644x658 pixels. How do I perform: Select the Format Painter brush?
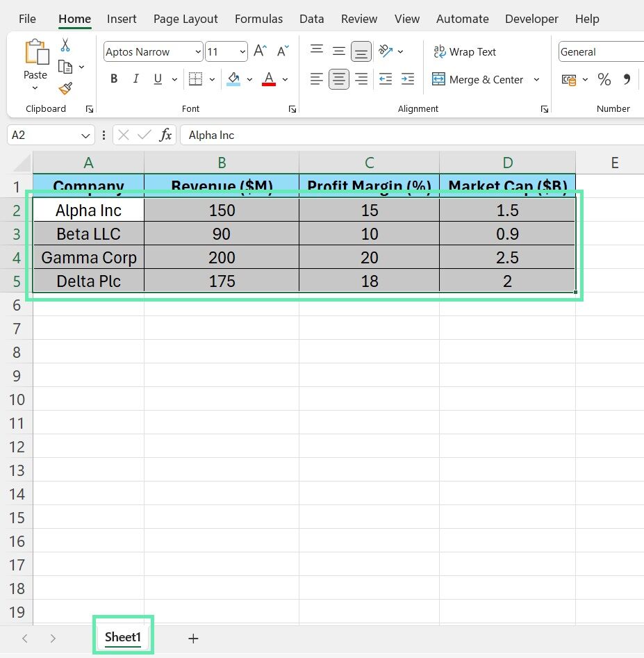click(x=65, y=88)
